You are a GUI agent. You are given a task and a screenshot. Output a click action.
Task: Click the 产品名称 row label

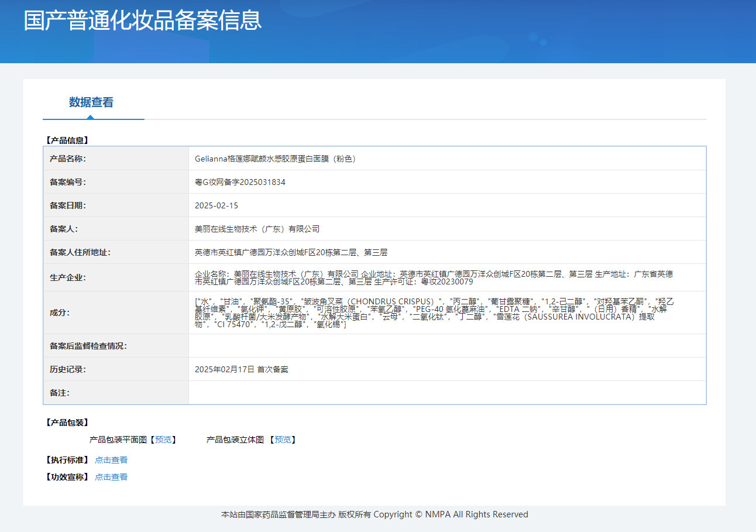pos(68,159)
